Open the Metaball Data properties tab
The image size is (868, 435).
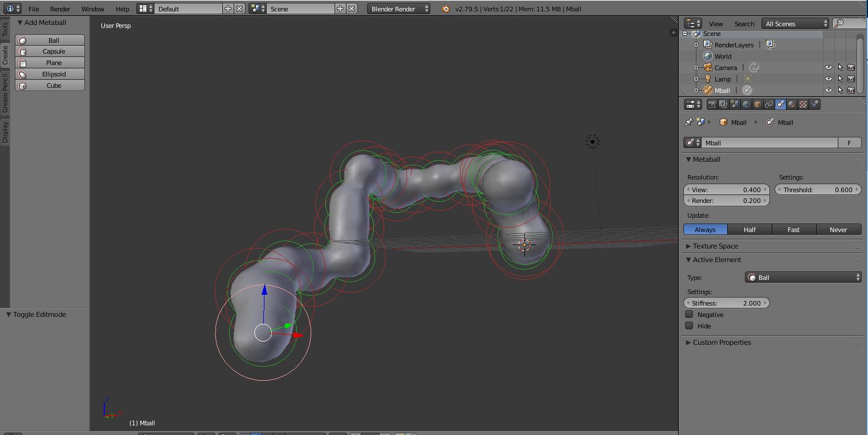click(x=780, y=104)
